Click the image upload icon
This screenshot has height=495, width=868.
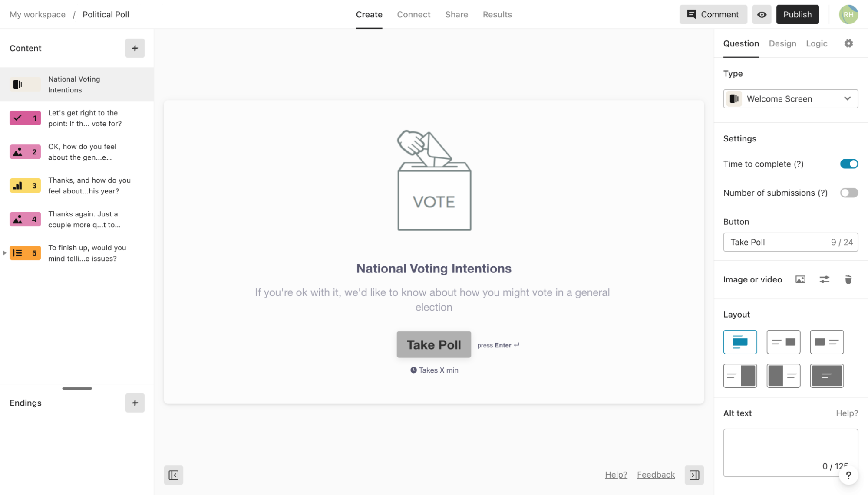[x=800, y=279]
